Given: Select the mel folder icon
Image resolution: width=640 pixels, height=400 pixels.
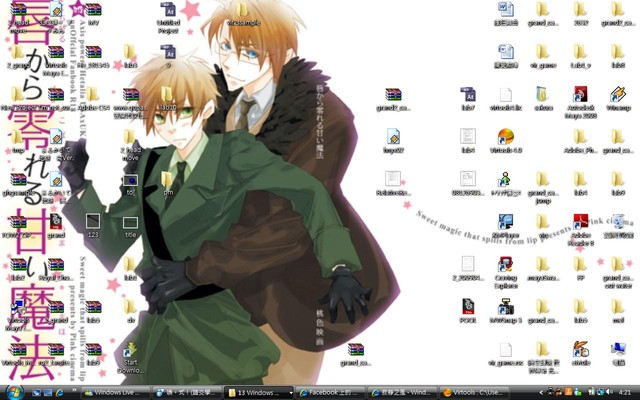Looking at the screenshot, I should (x=618, y=311).
